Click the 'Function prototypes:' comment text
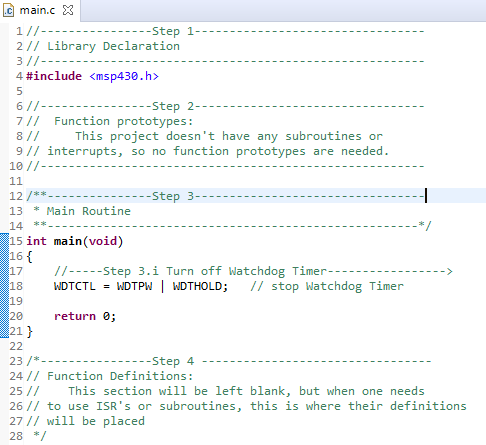This screenshot has width=486, height=445. coord(124,121)
